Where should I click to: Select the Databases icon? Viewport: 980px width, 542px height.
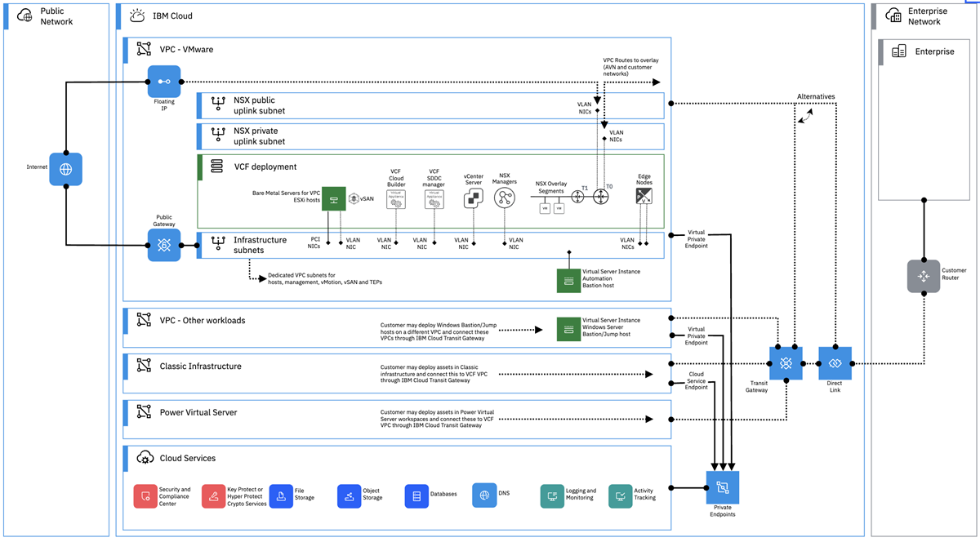(416, 496)
